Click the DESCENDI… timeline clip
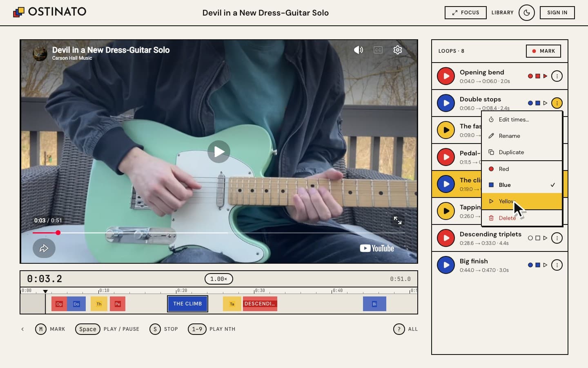 (x=260, y=304)
